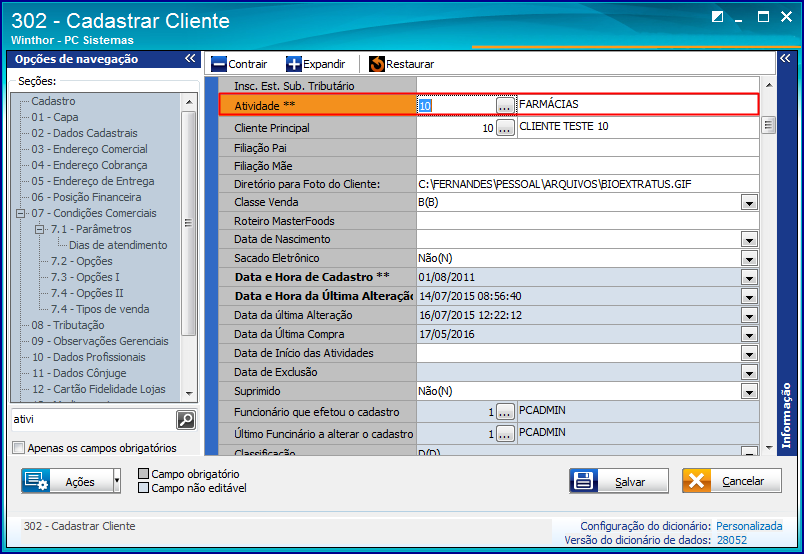
Task: Click the section search field containing ativi
Action: coord(93,420)
